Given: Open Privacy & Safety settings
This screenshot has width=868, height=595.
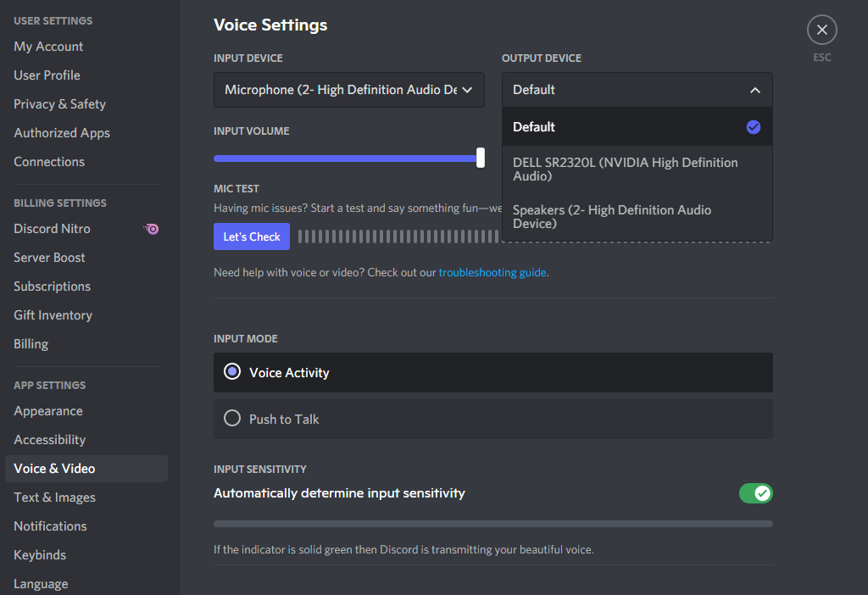Looking at the screenshot, I should coord(59,104).
